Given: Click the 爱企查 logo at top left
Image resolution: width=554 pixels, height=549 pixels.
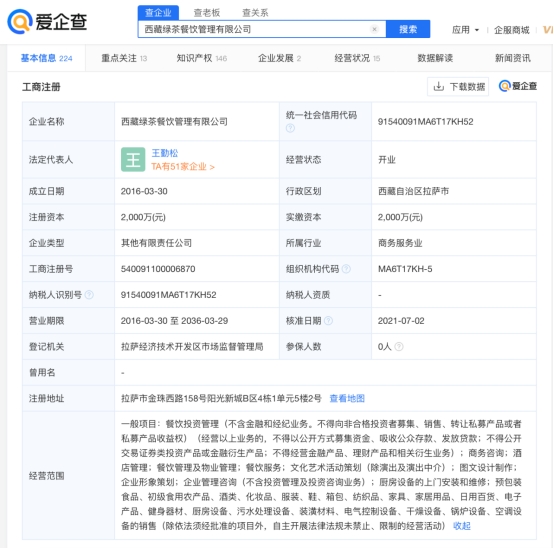Looking at the screenshot, I should [x=47, y=22].
